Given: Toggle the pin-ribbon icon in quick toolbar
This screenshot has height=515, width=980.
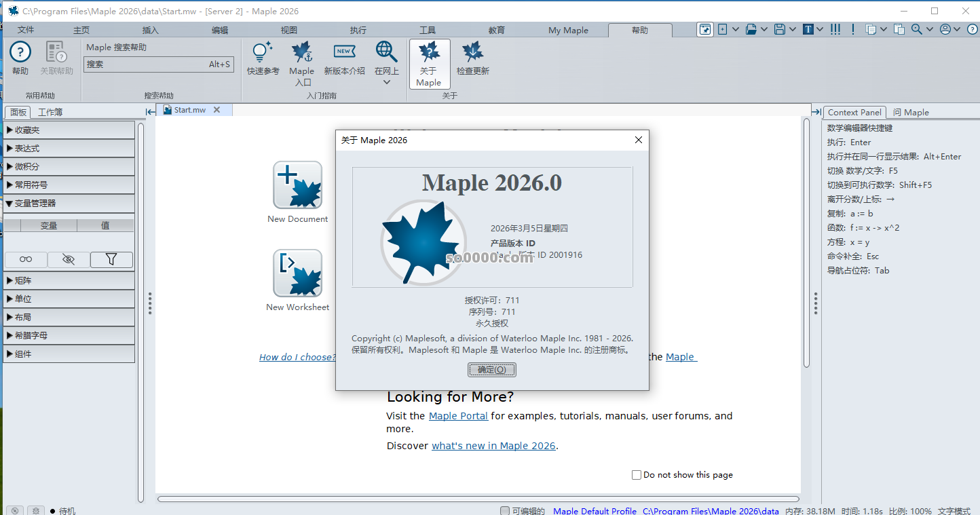Looking at the screenshot, I should (x=706, y=29).
